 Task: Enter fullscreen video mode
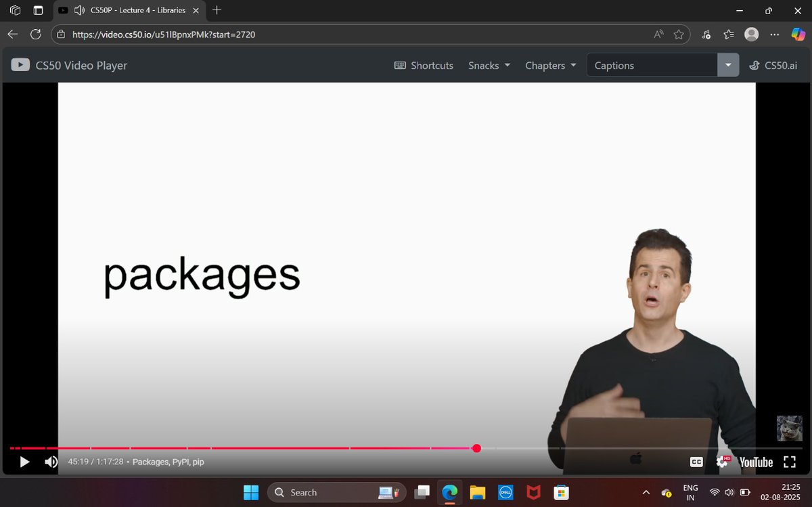coord(790,462)
